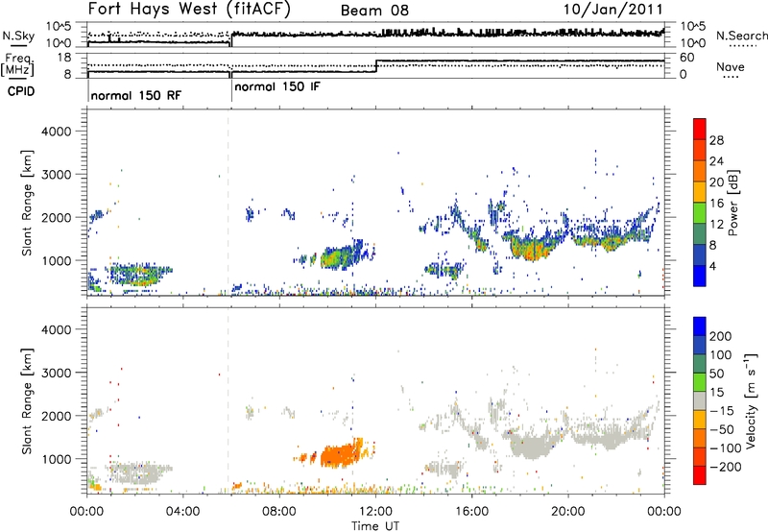Click the "20:00" time tick label
768x532 pixels.
pos(568,511)
